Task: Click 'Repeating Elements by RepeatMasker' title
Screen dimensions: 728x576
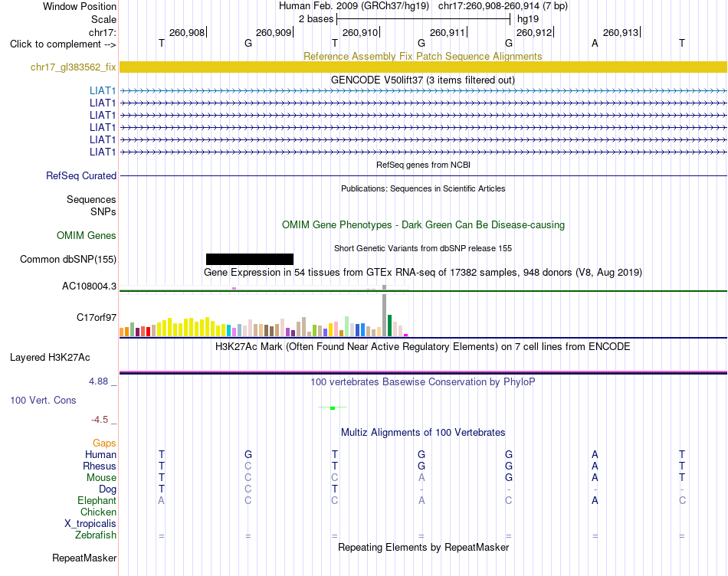Action: (423, 547)
